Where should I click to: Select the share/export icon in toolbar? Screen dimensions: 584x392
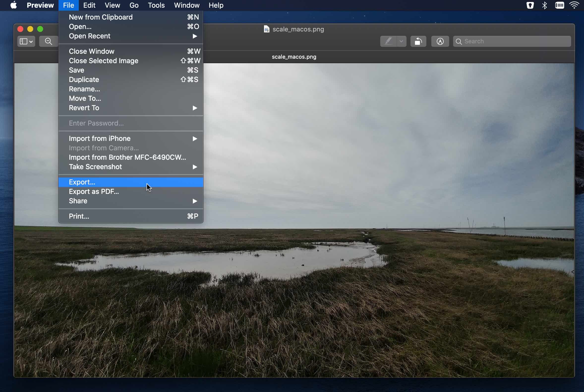pyautogui.click(x=418, y=41)
